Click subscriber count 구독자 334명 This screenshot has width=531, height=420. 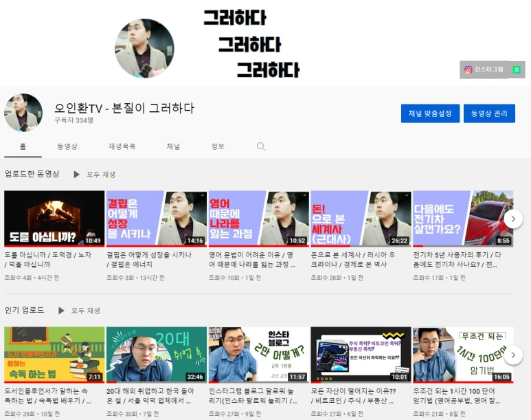point(74,120)
